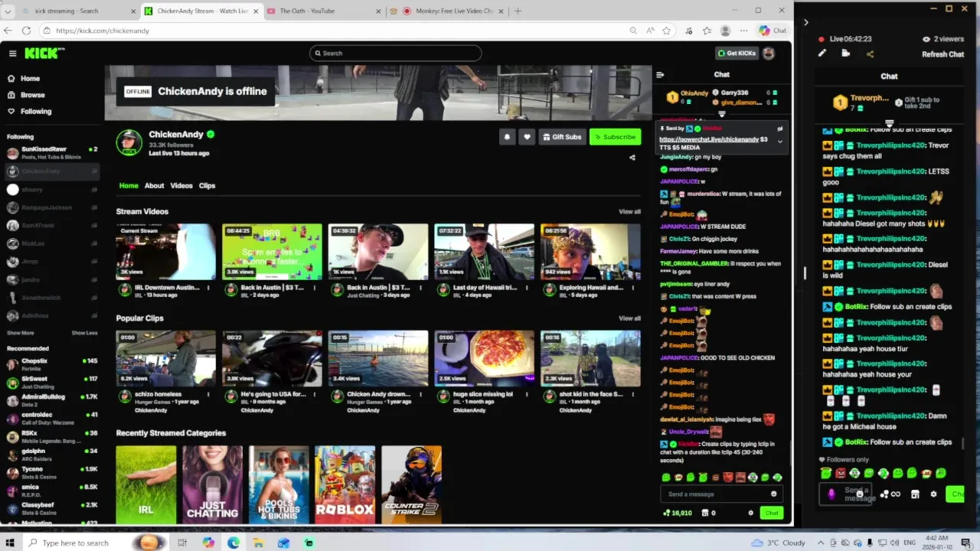Image resolution: width=980 pixels, height=551 pixels.
Task: Click the camera icon in right window
Action: pyautogui.click(x=846, y=54)
